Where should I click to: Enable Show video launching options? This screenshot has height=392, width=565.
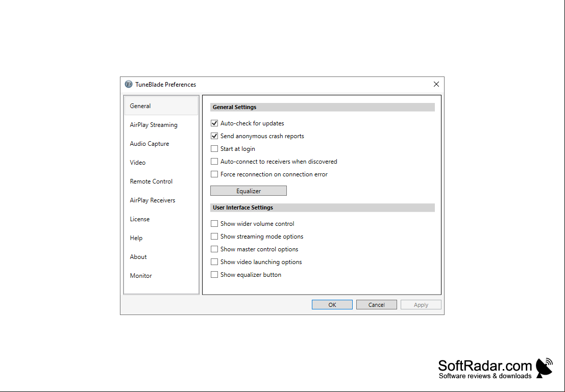click(x=214, y=262)
